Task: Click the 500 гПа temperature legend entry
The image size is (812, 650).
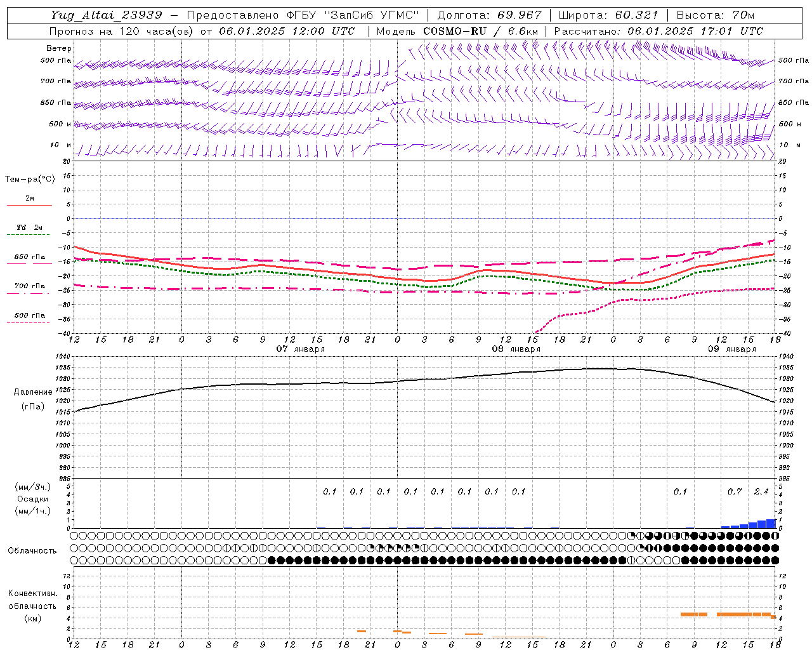Action: (x=30, y=315)
